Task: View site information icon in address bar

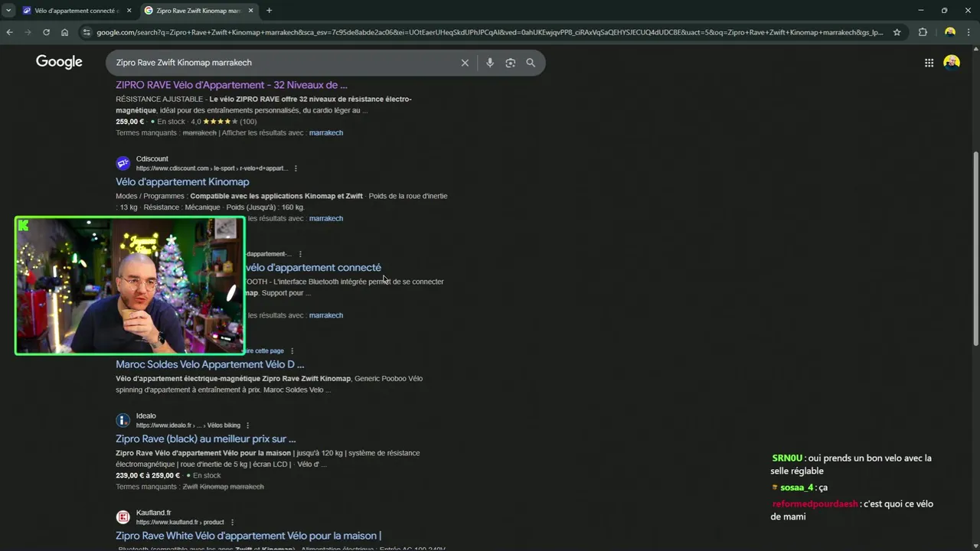Action: (x=87, y=32)
